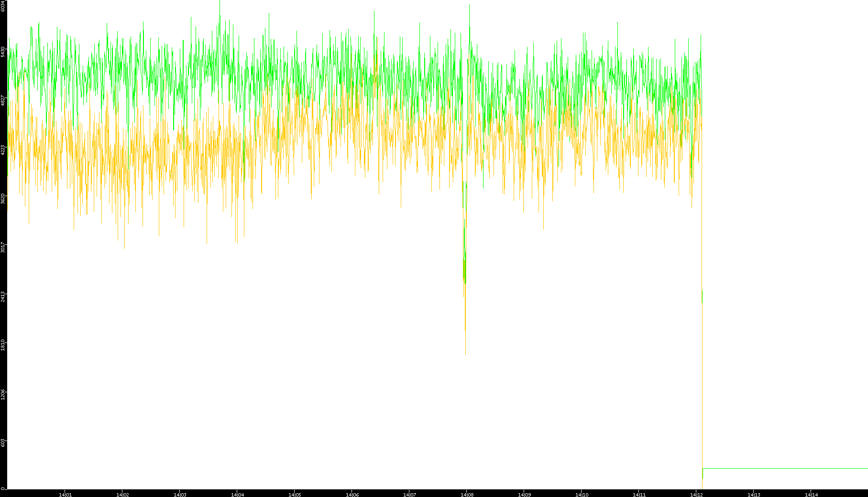Select the 14:12 time axis label
The height and width of the screenshot is (497, 868).
(696, 495)
